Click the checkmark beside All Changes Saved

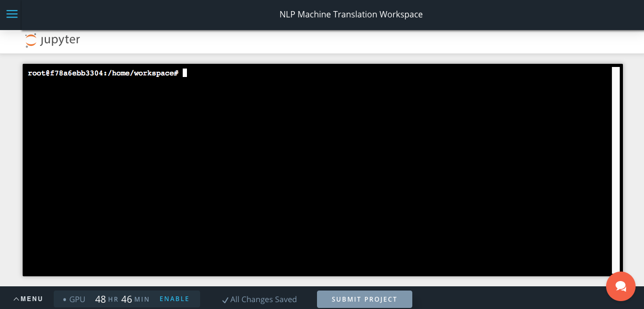[x=225, y=299]
